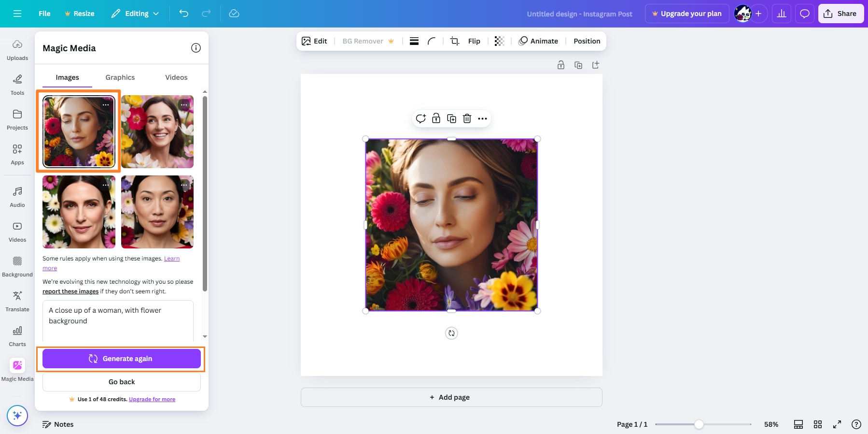Click Animate in the toolbar
868x434 pixels.
coord(538,41)
